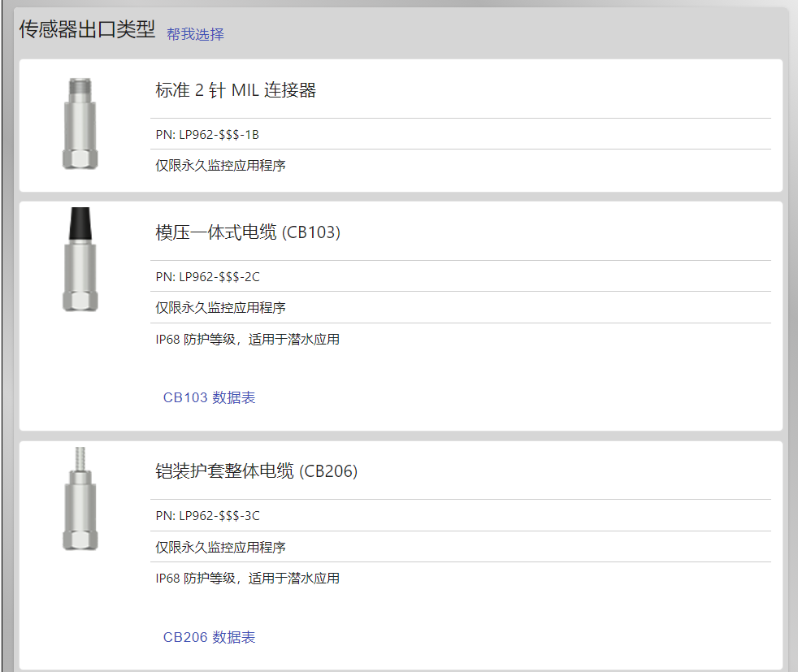Select the molded cable CB103 sensor image
Viewport: 798px width, 672px height.
80,259
